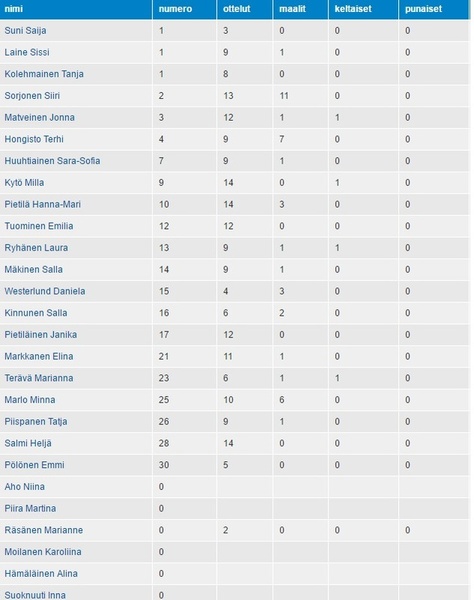Open Huuhtiainen Sara-Sofia profile link

click(x=52, y=161)
